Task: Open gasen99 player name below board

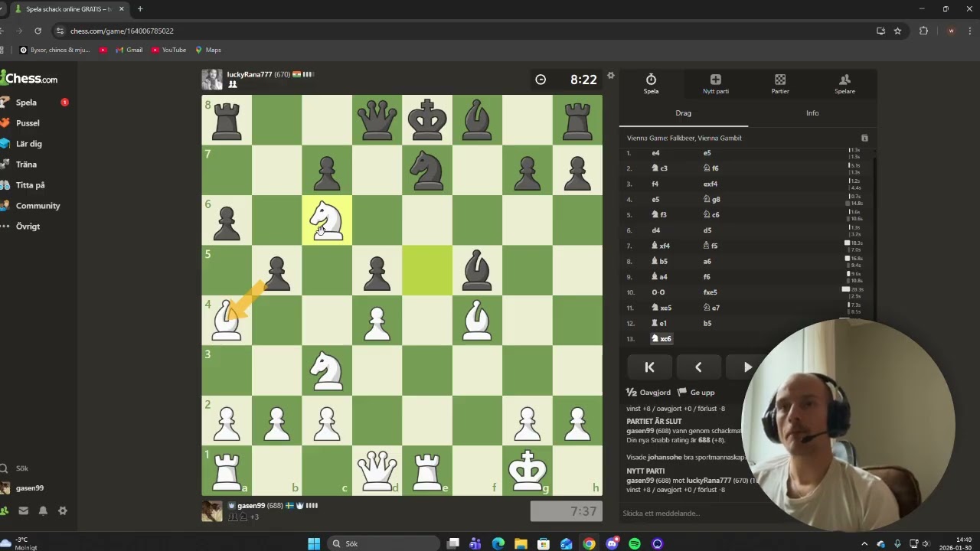Action: point(251,506)
